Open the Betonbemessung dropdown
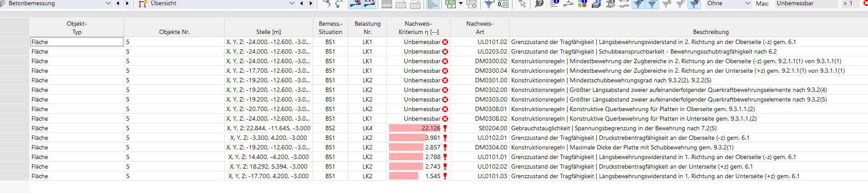The image size is (868, 193). (108, 3)
